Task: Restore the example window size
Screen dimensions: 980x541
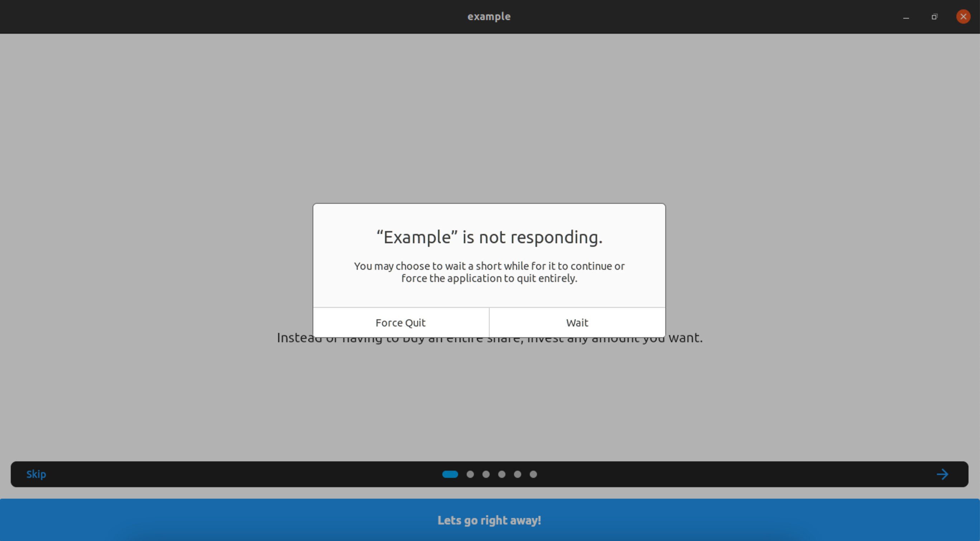Action: point(934,17)
